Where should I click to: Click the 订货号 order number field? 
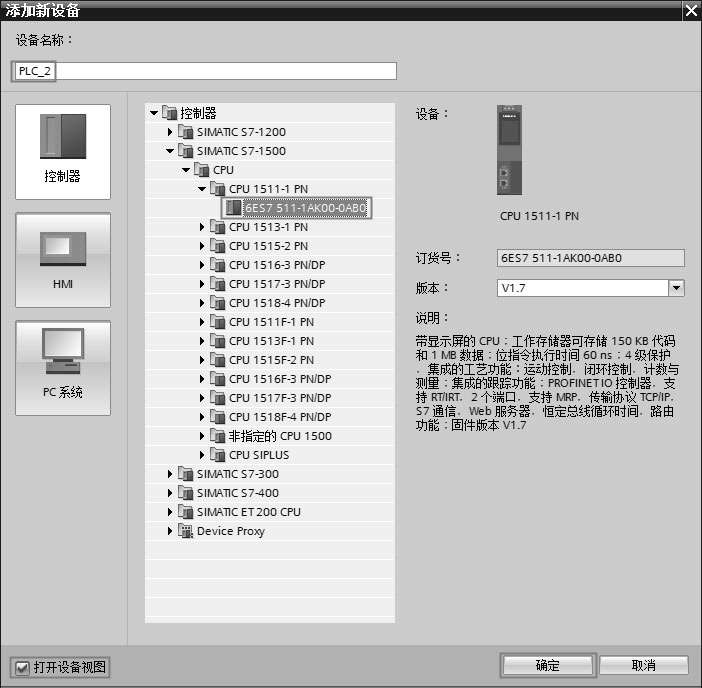click(x=590, y=258)
